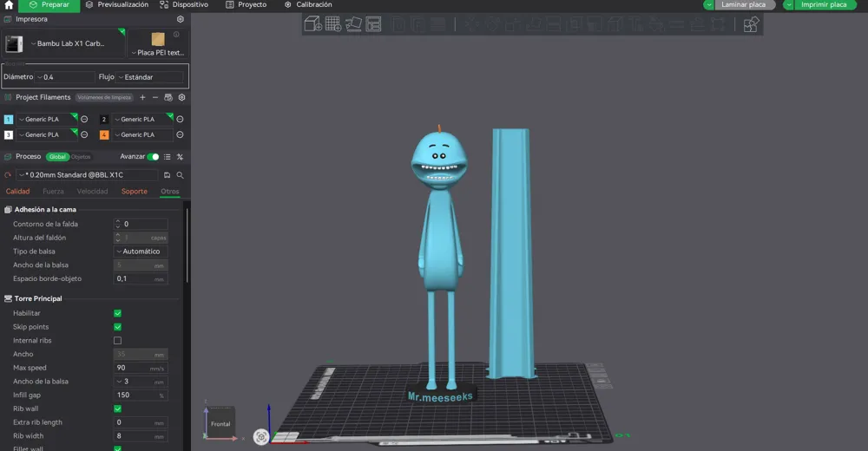Click the Add object cube icon

tap(312, 24)
